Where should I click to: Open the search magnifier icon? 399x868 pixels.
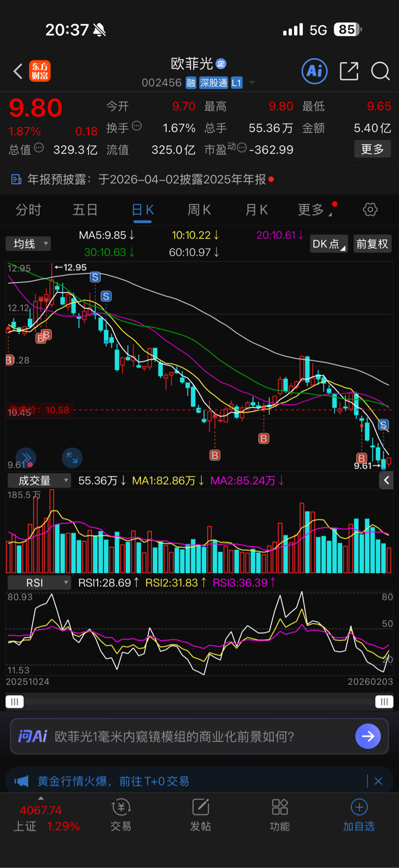click(380, 71)
